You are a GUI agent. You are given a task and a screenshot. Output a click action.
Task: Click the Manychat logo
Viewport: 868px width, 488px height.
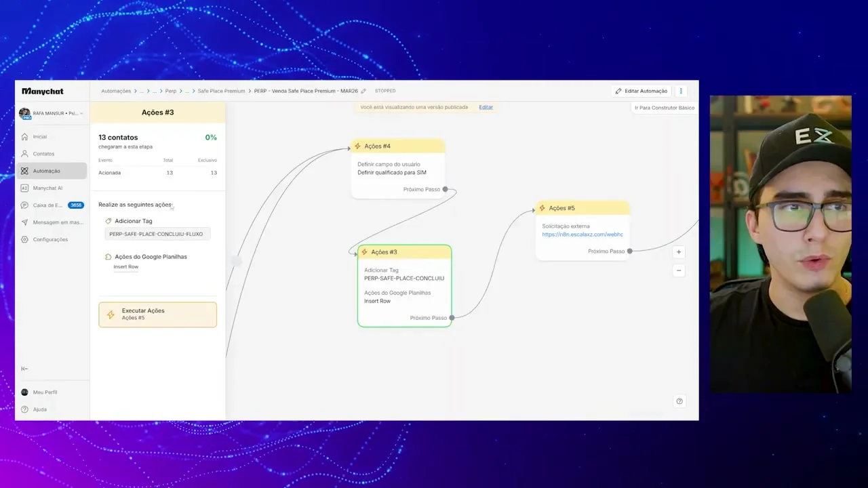[42, 91]
